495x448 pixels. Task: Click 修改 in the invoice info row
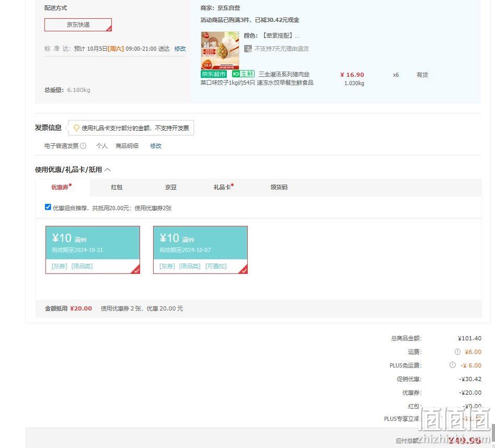point(156,146)
